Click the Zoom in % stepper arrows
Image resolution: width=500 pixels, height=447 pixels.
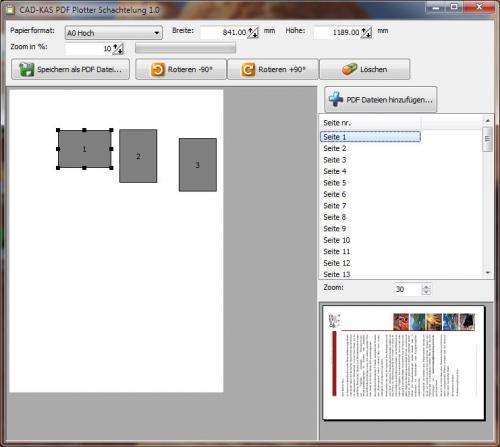(x=118, y=49)
